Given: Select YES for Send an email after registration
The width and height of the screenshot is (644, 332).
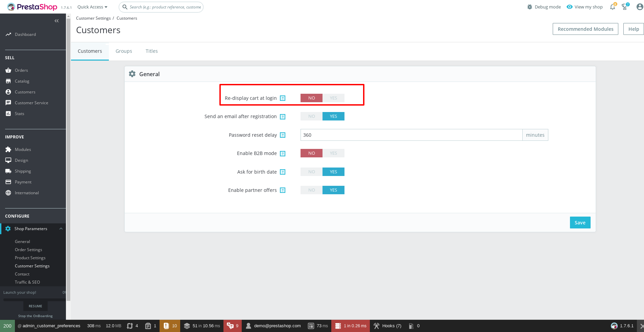Looking at the screenshot, I should [x=333, y=116].
